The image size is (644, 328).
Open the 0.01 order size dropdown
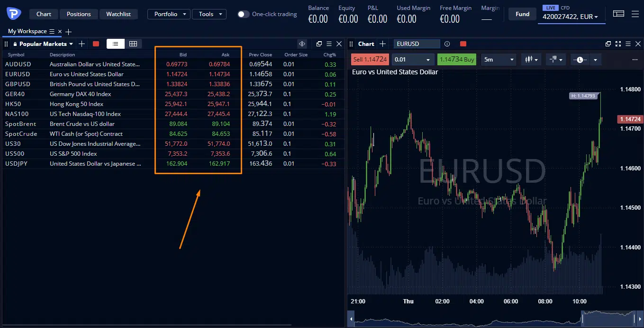[x=413, y=60]
